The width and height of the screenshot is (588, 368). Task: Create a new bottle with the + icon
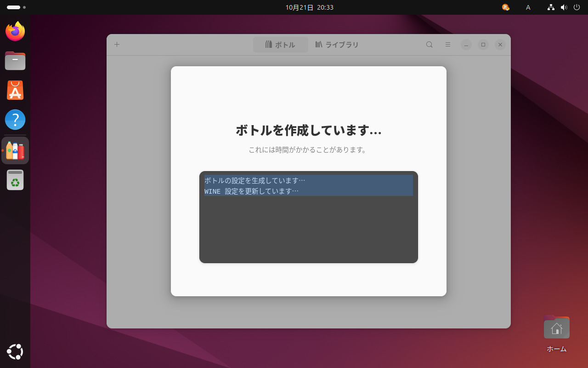117,44
